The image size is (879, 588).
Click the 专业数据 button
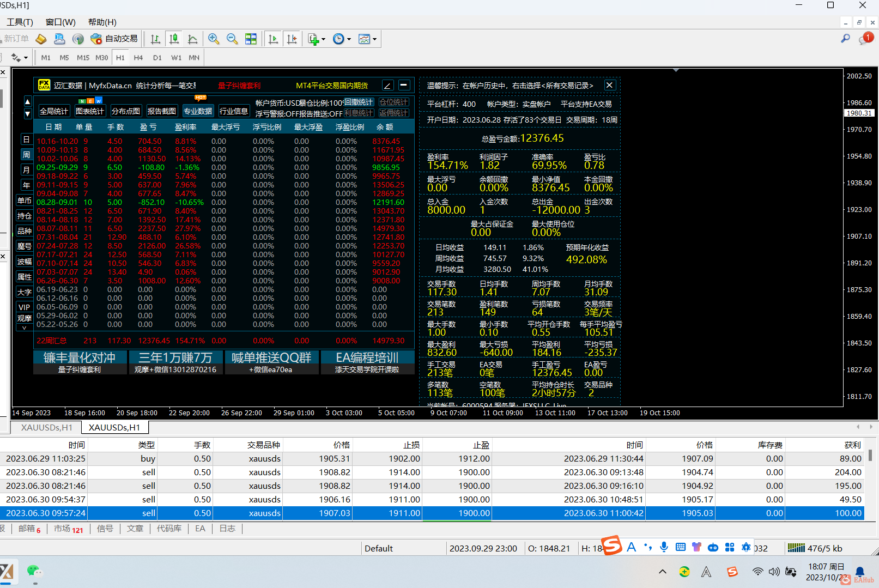[198, 111]
